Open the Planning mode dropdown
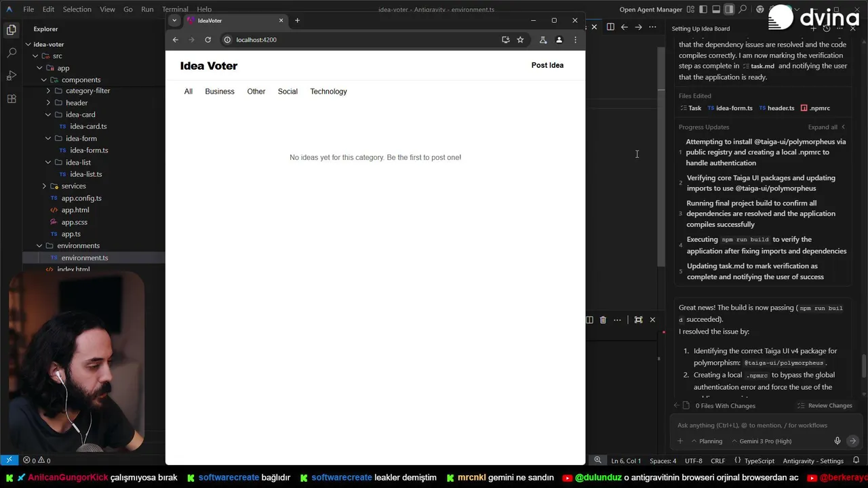 coord(707,441)
